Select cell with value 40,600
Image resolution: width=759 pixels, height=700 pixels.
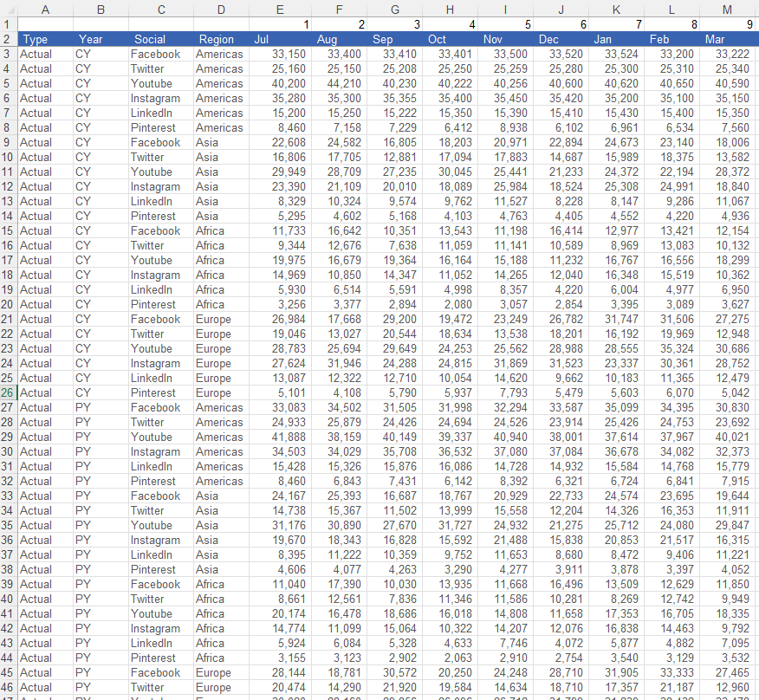(x=561, y=83)
